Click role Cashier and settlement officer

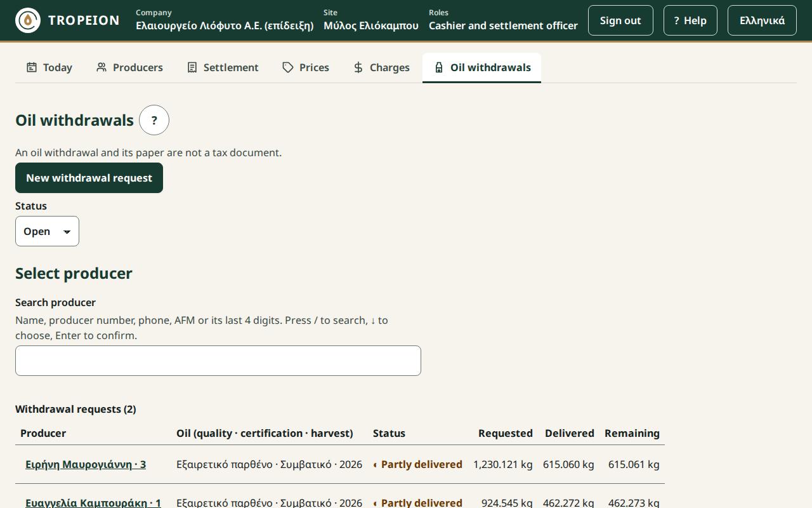[503, 25]
